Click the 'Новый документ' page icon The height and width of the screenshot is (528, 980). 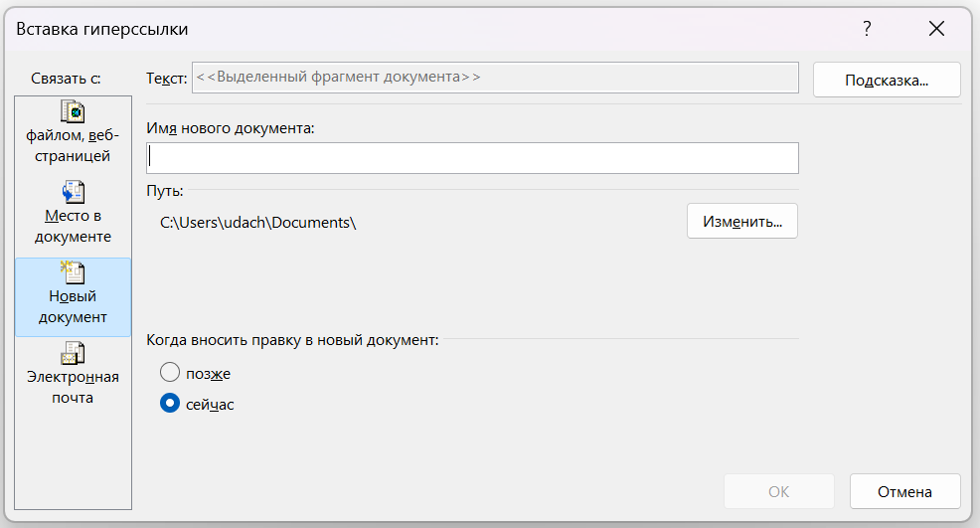[x=73, y=271]
